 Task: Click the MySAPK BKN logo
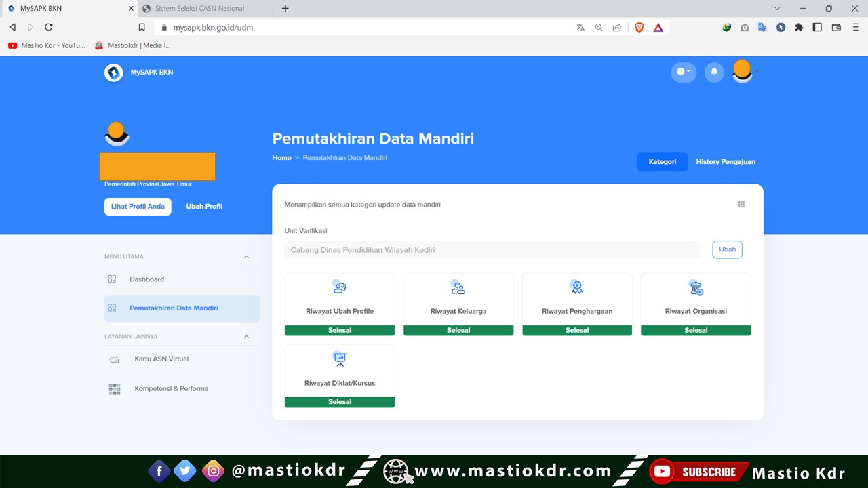[113, 72]
